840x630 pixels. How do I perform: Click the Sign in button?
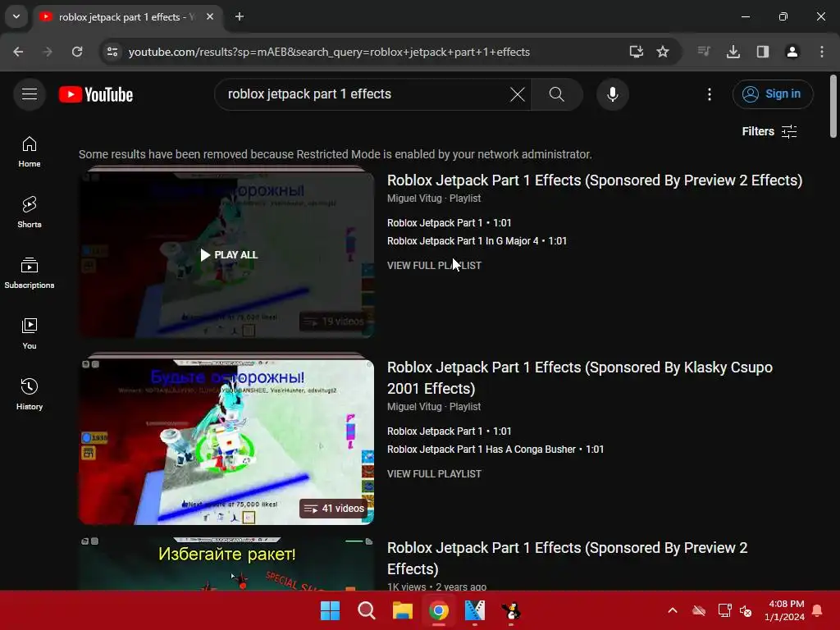pos(773,94)
